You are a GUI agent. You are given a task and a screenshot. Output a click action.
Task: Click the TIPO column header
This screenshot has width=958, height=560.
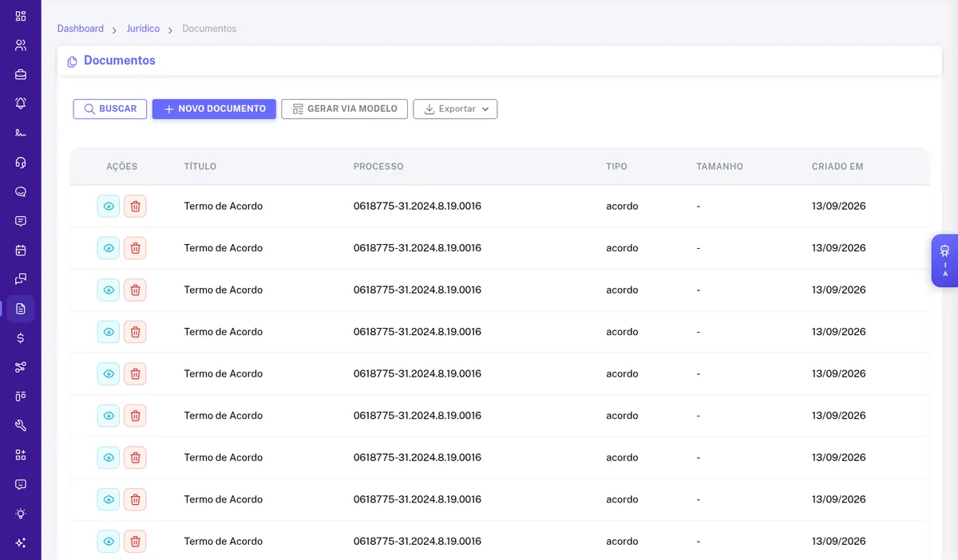pos(616,167)
